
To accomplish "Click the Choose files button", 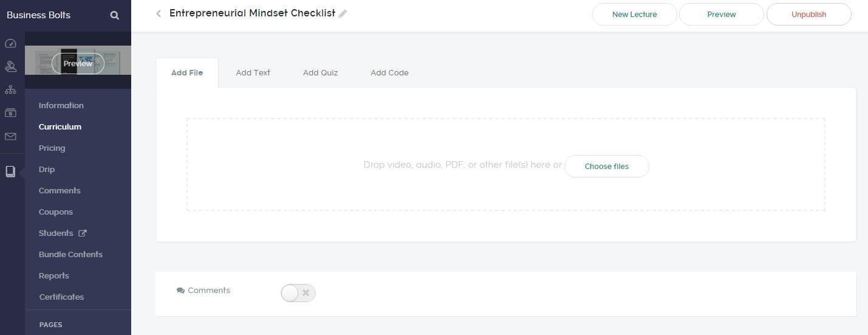I will click(x=606, y=166).
